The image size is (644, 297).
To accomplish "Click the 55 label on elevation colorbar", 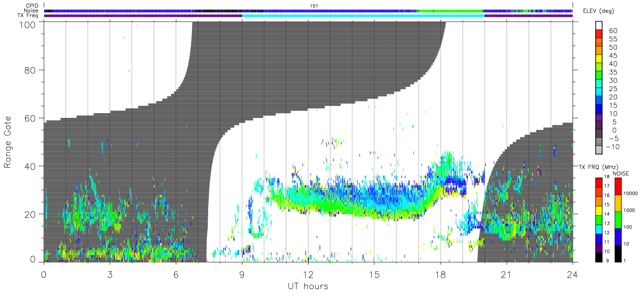I will (x=612, y=39).
